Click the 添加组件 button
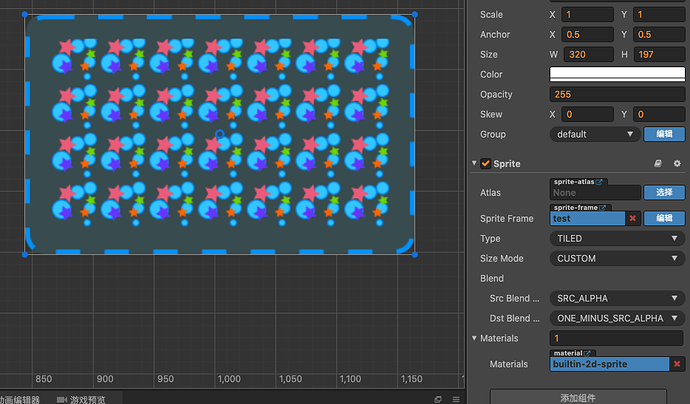 578,397
